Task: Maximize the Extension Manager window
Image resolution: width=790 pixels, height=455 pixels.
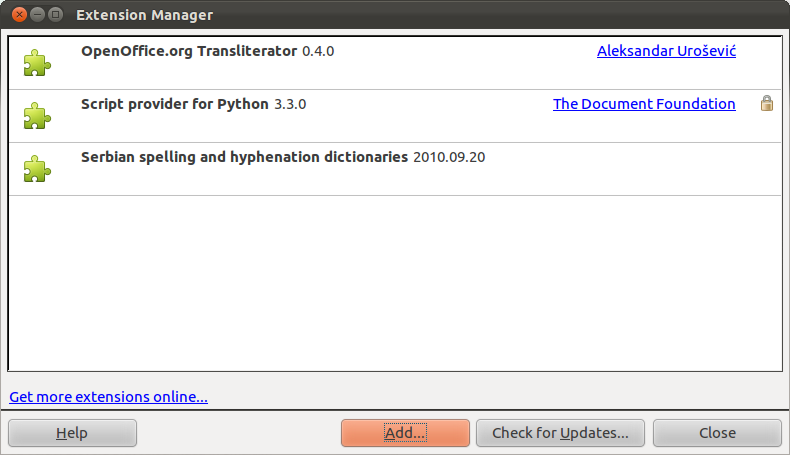Action: [x=55, y=15]
